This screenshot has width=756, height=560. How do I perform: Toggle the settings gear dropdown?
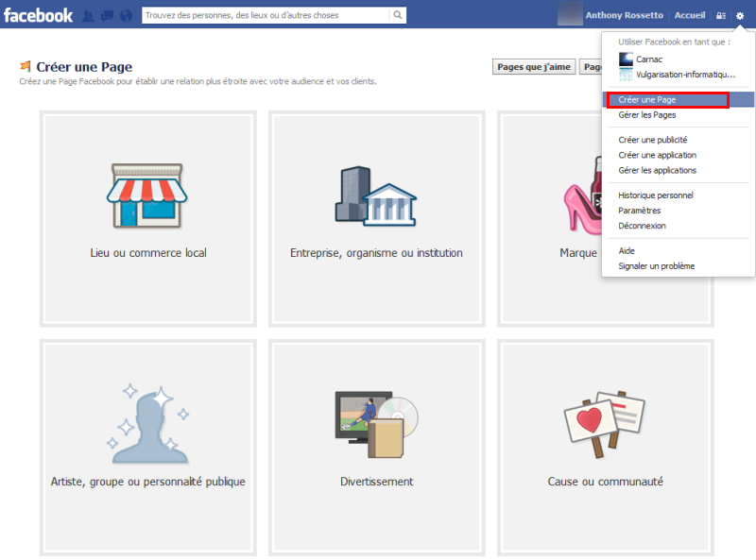[x=740, y=15]
